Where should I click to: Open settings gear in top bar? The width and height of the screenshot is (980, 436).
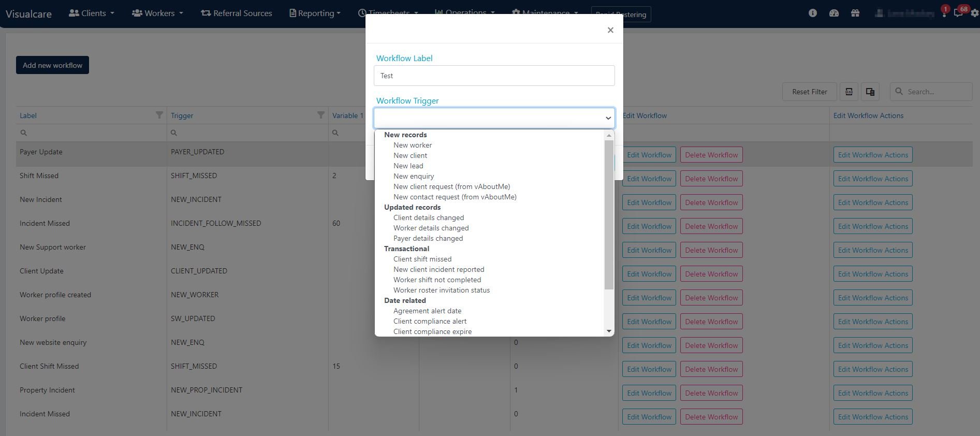[x=975, y=13]
